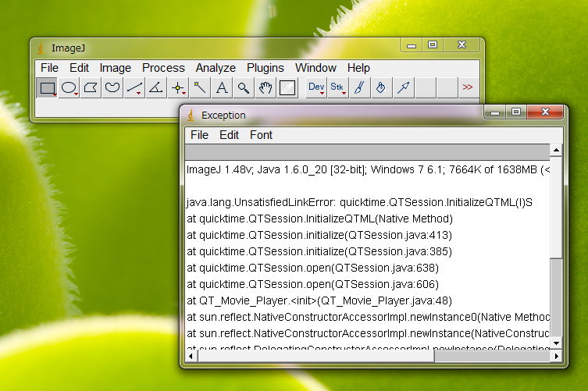
Task: Open the Analyze menu
Action: pos(216,68)
